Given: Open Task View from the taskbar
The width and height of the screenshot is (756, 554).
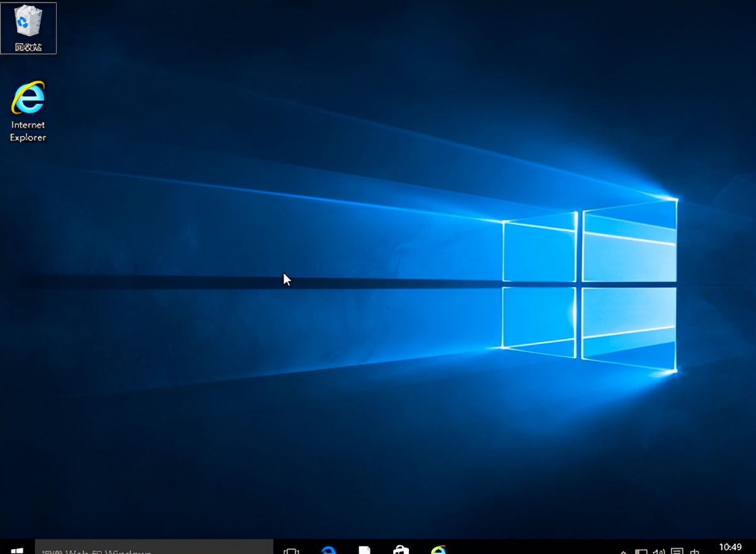Looking at the screenshot, I should 290,550.
